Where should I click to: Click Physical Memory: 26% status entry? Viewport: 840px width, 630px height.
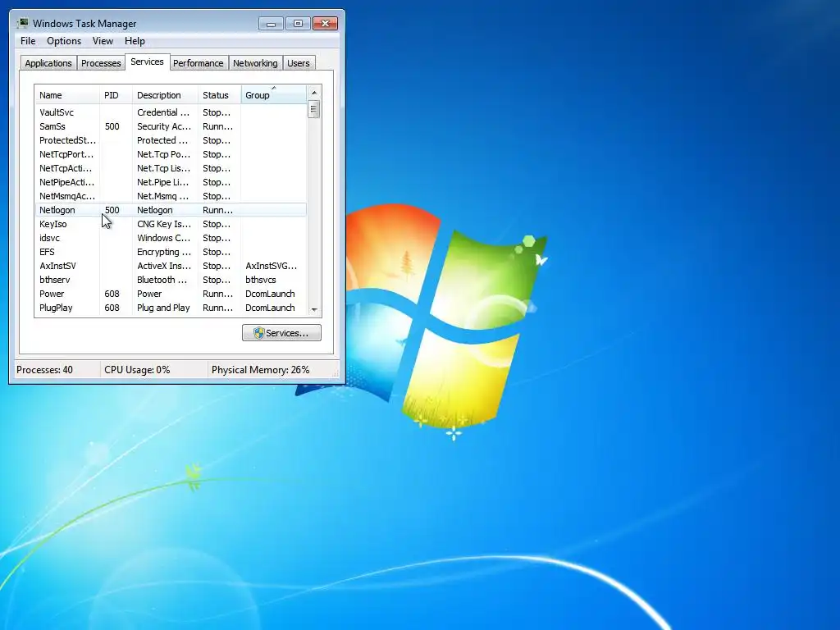[x=260, y=370]
